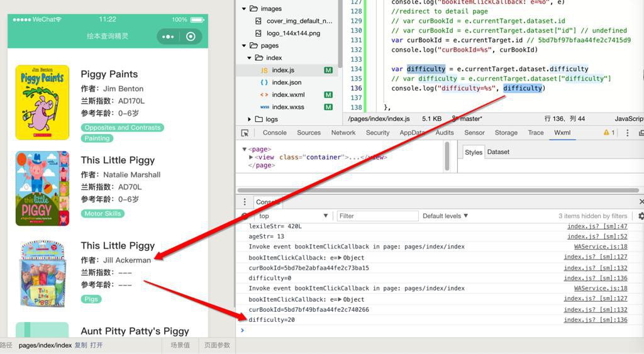The height and width of the screenshot is (354, 644).
Task: Open the 场景值 tab in footer
Action: point(180,345)
